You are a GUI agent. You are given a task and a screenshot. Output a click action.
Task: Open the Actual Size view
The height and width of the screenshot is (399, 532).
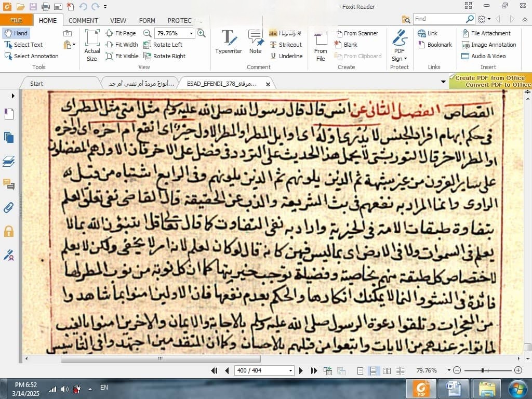(x=92, y=45)
